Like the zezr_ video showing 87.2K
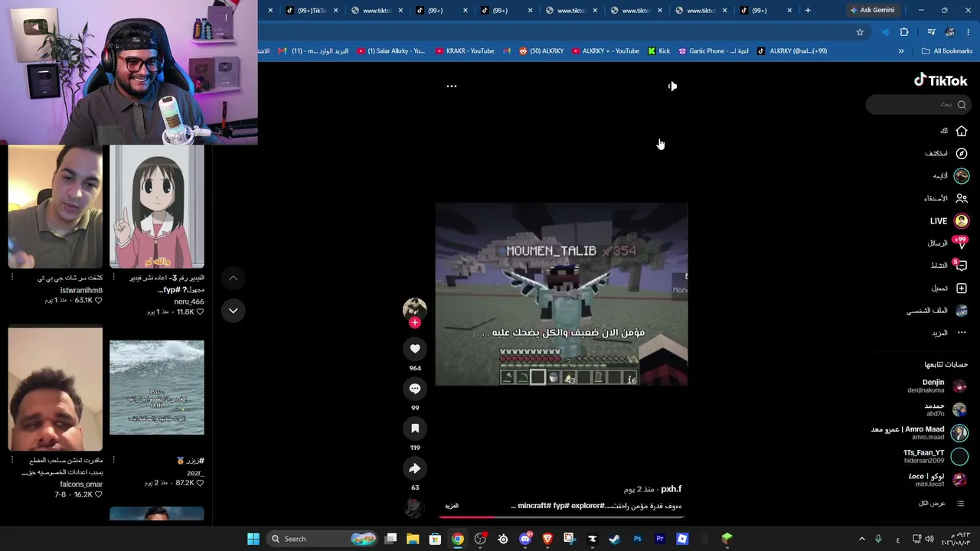This screenshot has height=551, width=980. point(200,484)
